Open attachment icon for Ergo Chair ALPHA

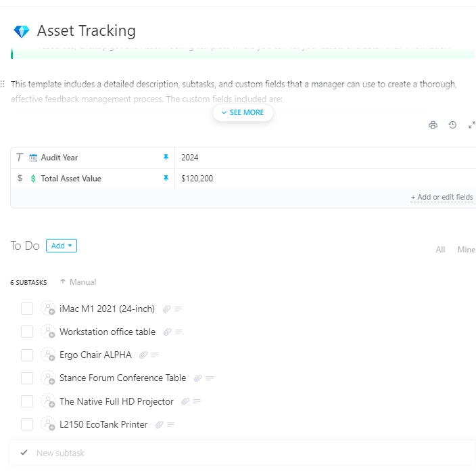pyautogui.click(x=143, y=355)
